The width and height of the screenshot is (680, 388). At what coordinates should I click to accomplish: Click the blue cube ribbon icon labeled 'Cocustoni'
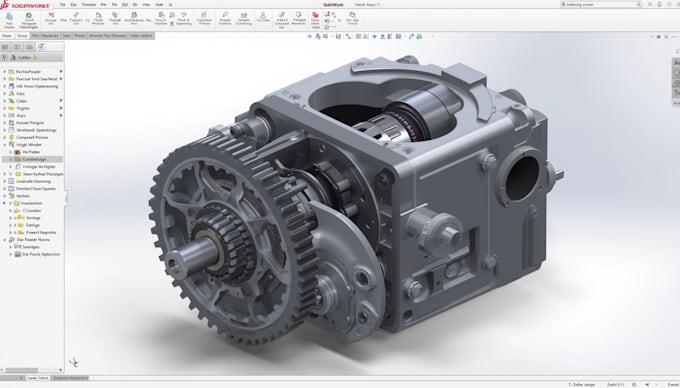[x=204, y=15]
